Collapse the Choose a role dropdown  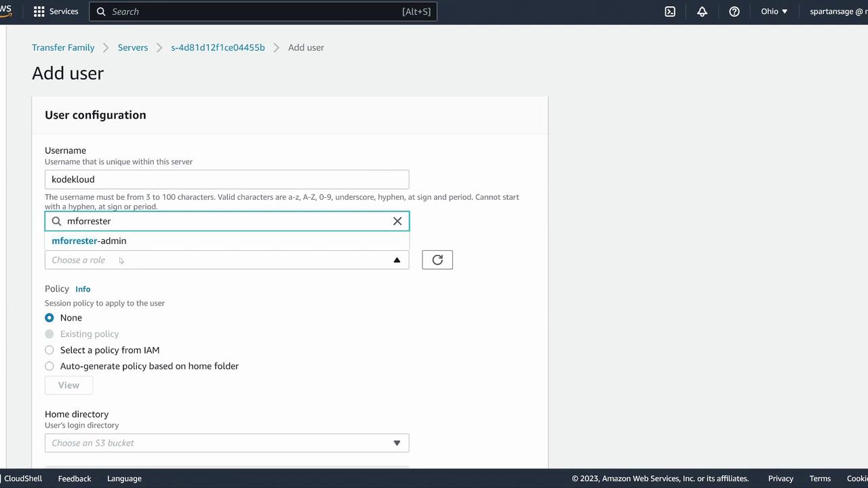397,260
